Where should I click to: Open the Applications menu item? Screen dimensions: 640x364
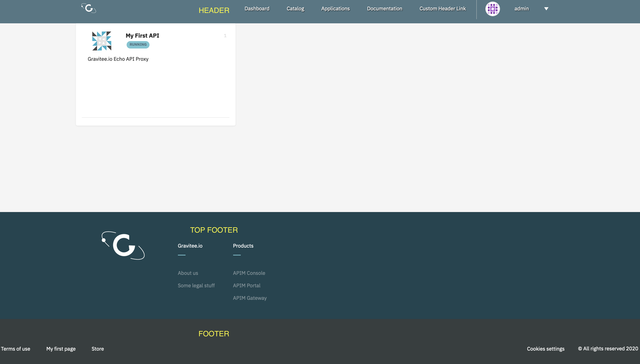click(x=335, y=9)
